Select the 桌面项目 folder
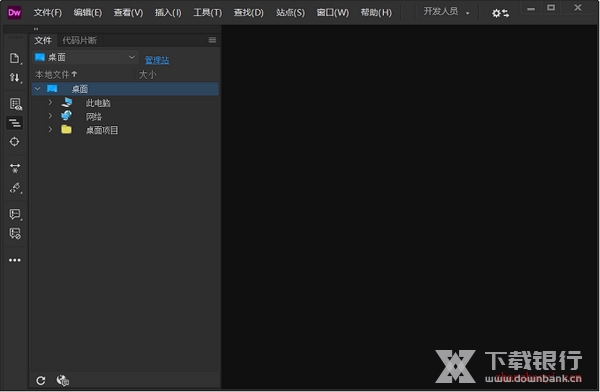The width and height of the screenshot is (600, 392). tap(102, 130)
